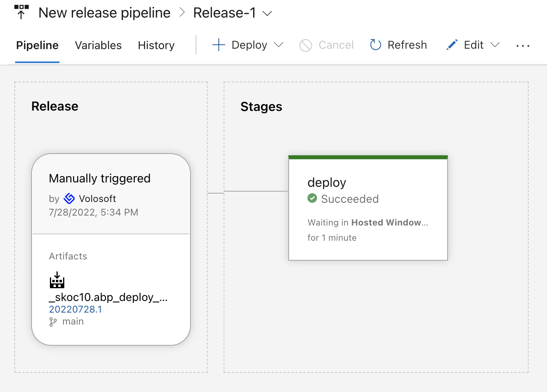Click the branch icon beside main
The image size is (547, 392).
(53, 321)
